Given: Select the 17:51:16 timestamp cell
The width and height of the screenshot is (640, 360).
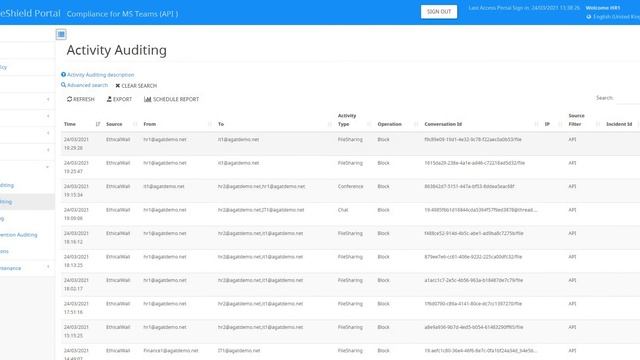Looking at the screenshot, I should click(x=76, y=308).
